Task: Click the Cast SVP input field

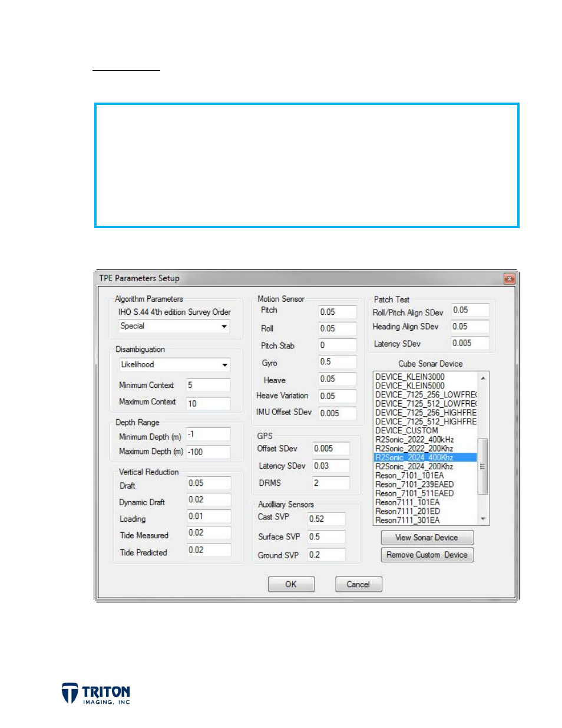Action: pos(326,519)
